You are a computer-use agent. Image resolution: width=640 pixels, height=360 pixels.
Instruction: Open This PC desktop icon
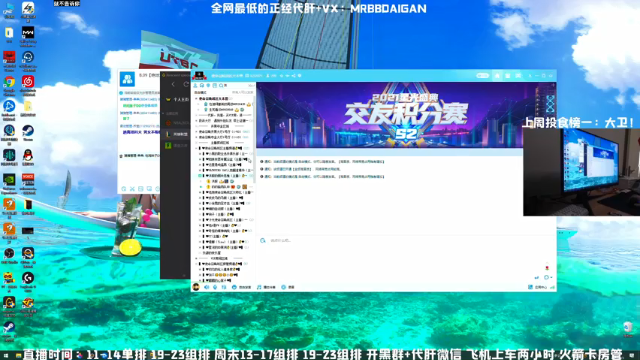click(x=9, y=11)
